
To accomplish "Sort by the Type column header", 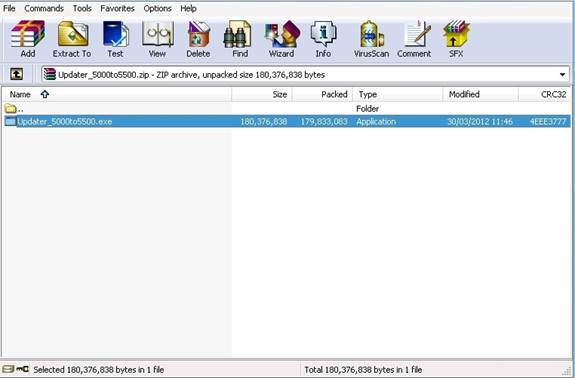I will (x=398, y=94).
